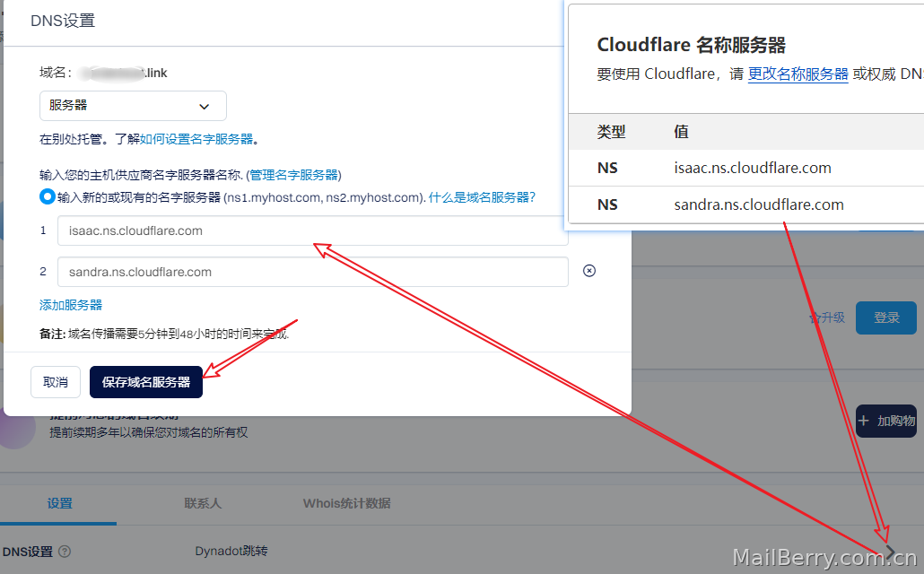Select isaac.ns.cloudflare.com value in Cloudflare table
924x574 pixels.
click(x=753, y=168)
